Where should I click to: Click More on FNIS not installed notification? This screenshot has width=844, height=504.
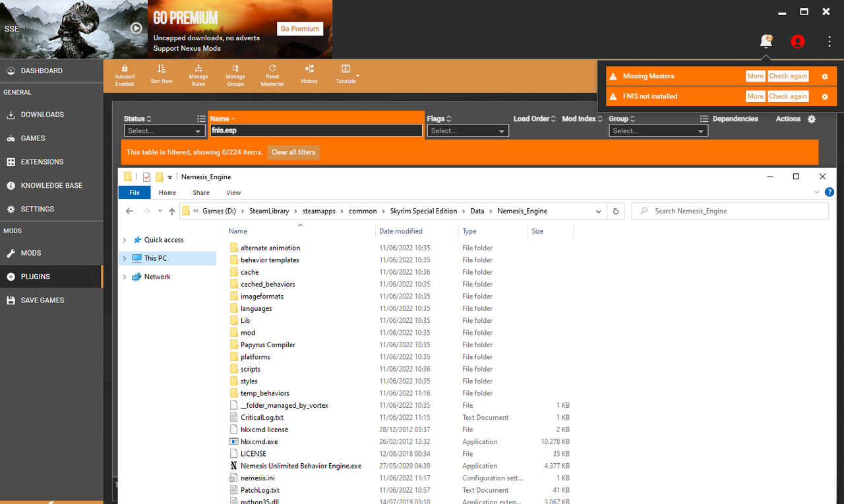click(x=756, y=96)
